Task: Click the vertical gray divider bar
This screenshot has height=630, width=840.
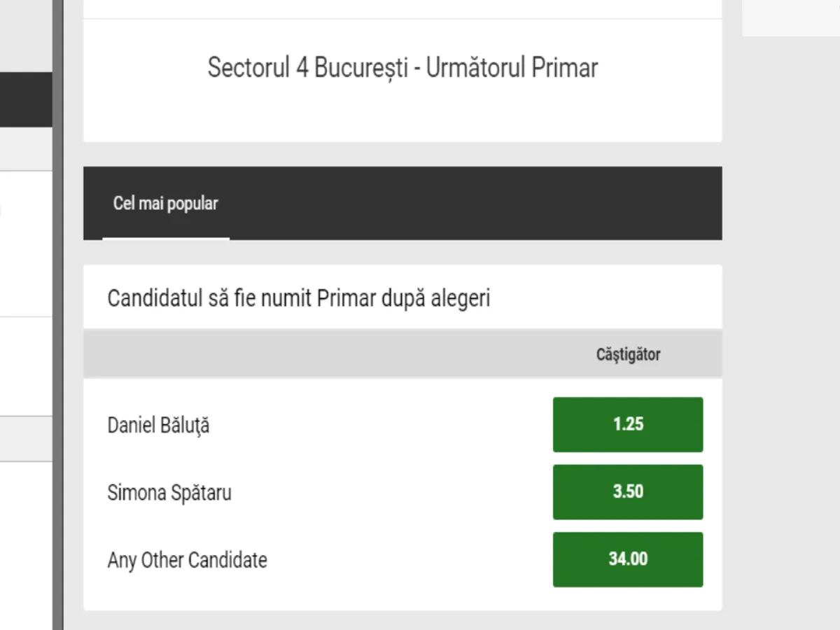Action: (57, 315)
